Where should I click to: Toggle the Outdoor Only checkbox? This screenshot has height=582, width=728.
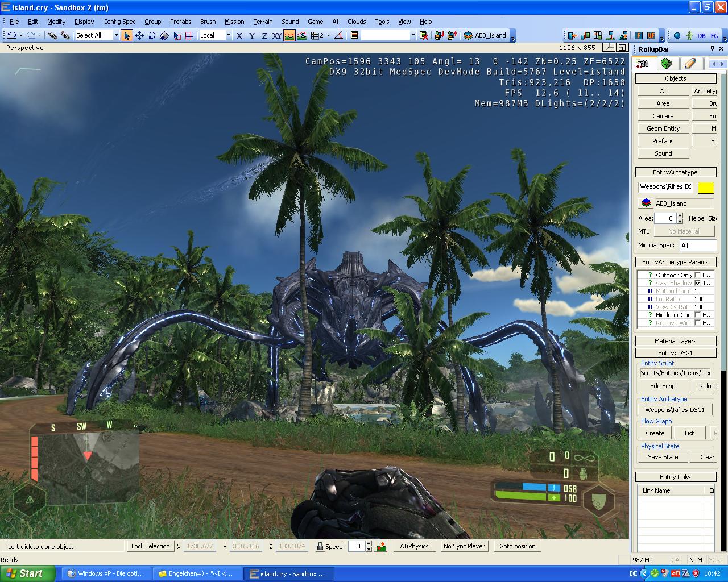pyautogui.click(x=697, y=275)
